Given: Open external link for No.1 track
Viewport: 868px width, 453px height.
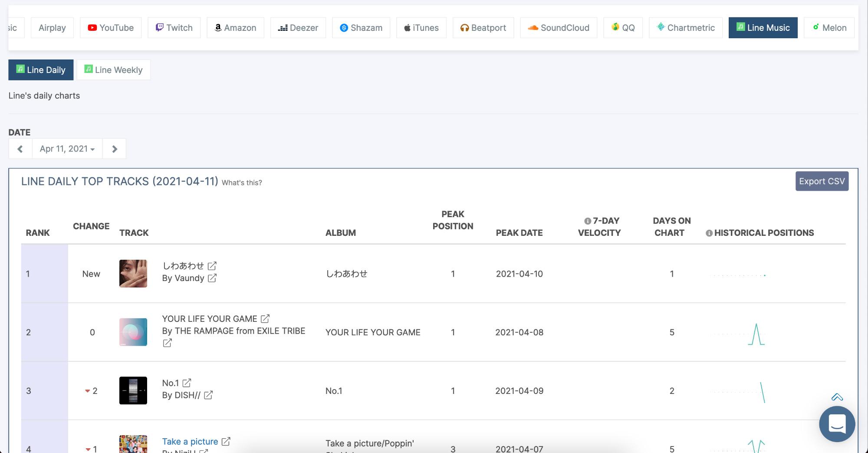Looking at the screenshot, I should pyautogui.click(x=187, y=383).
